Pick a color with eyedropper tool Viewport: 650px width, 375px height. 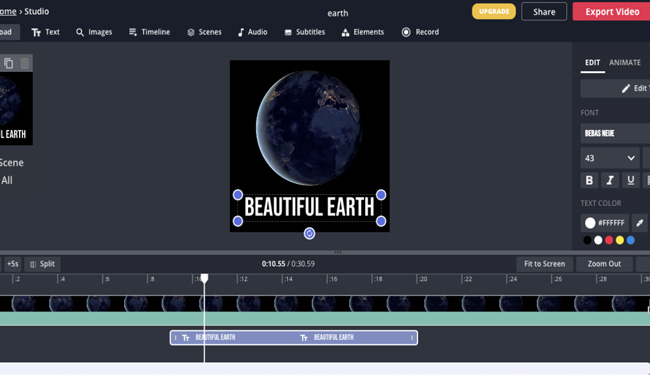(640, 223)
